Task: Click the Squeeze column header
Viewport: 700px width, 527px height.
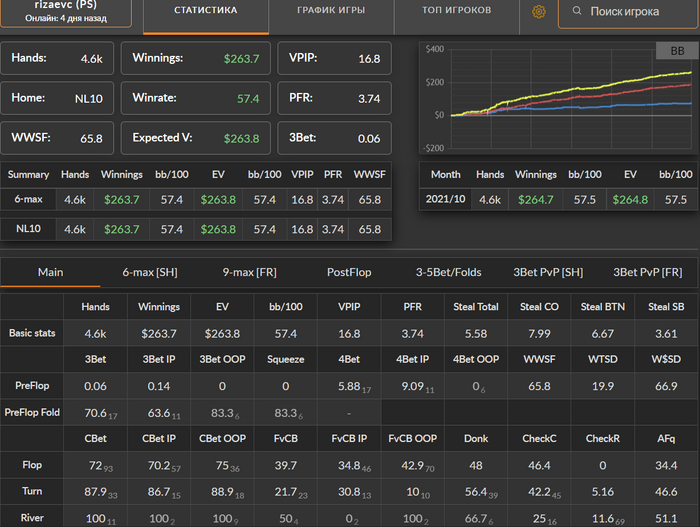Action: [x=286, y=360]
